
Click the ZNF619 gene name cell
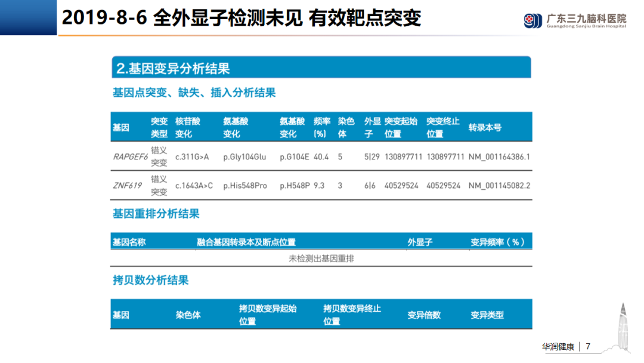128,186
